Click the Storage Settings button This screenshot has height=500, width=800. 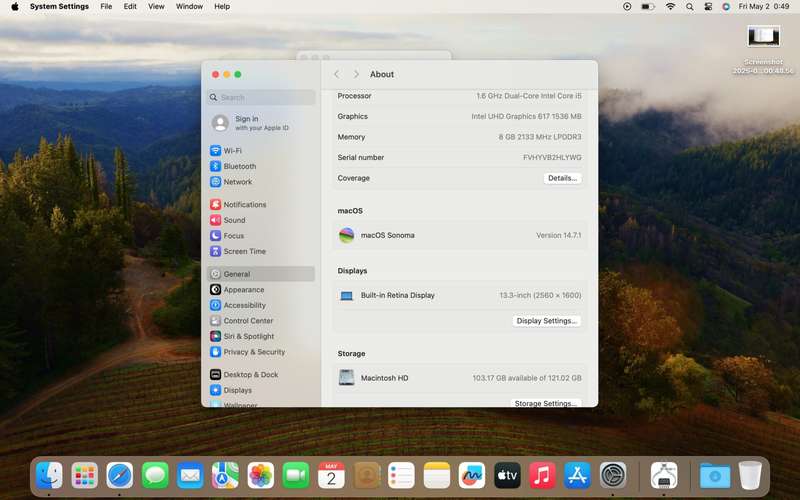[x=545, y=403]
